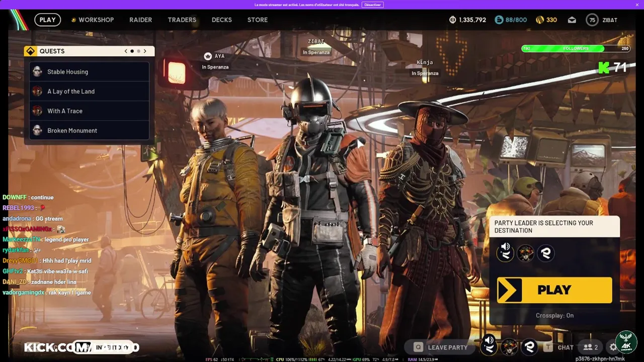The height and width of the screenshot is (362, 644).
Task: Click the REBEL1993 chat username
Action: click(x=18, y=208)
